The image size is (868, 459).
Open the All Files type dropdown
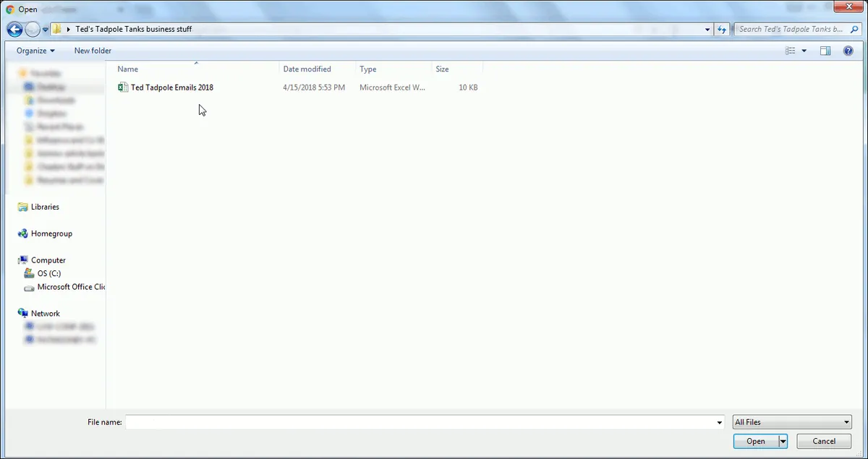click(792, 422)
